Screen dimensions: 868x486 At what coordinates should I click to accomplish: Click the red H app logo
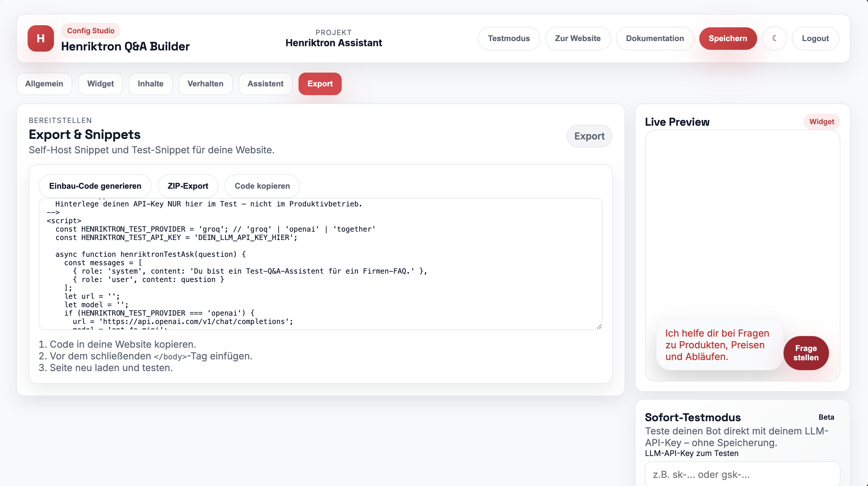40,38
